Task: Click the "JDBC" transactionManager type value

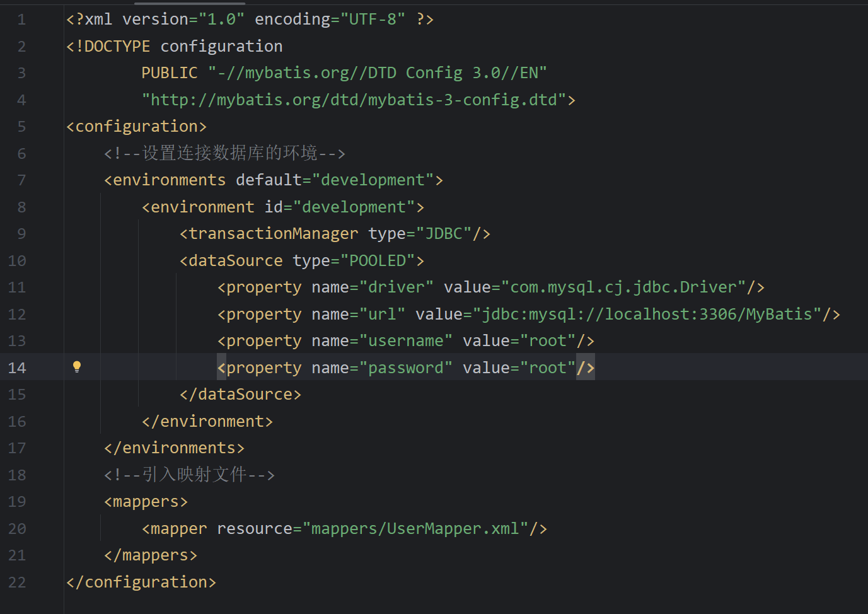Action: pyautogui.click(x=444, y=234)
